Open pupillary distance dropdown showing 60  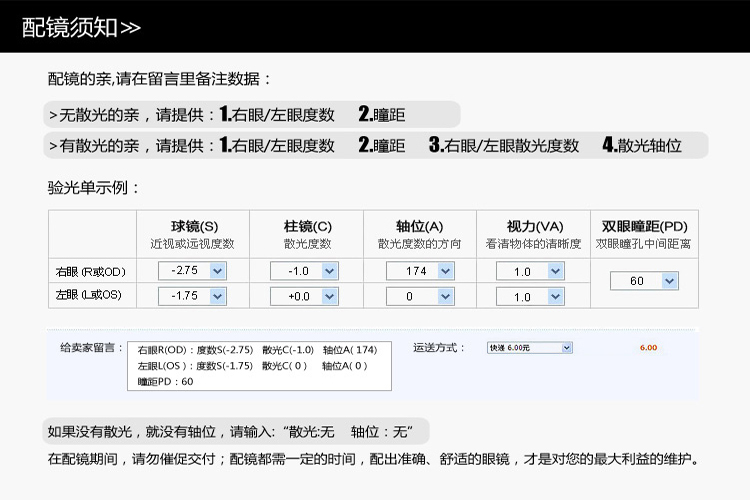(644, 281)
